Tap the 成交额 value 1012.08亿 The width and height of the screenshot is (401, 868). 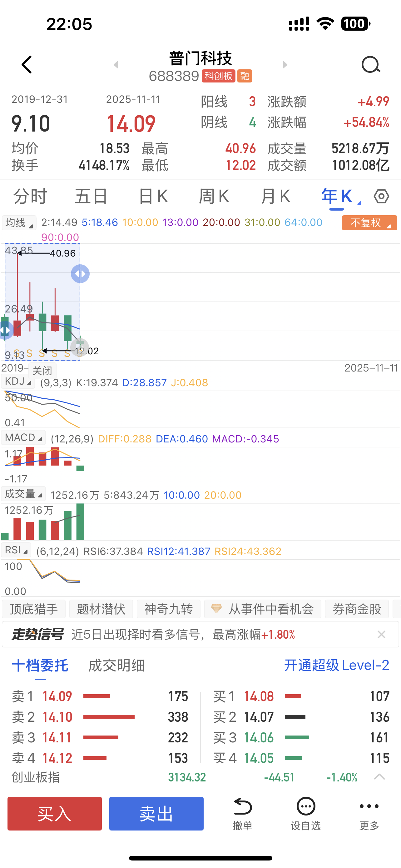[361, 166]
